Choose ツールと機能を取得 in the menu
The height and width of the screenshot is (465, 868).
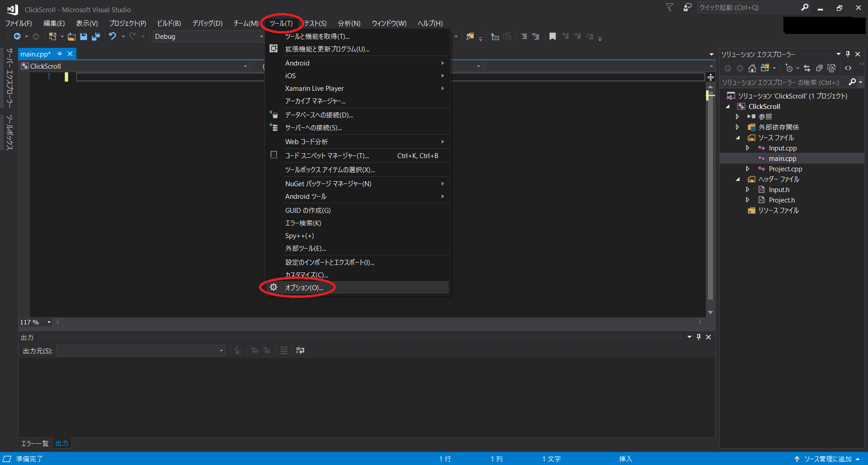point(316,37)
